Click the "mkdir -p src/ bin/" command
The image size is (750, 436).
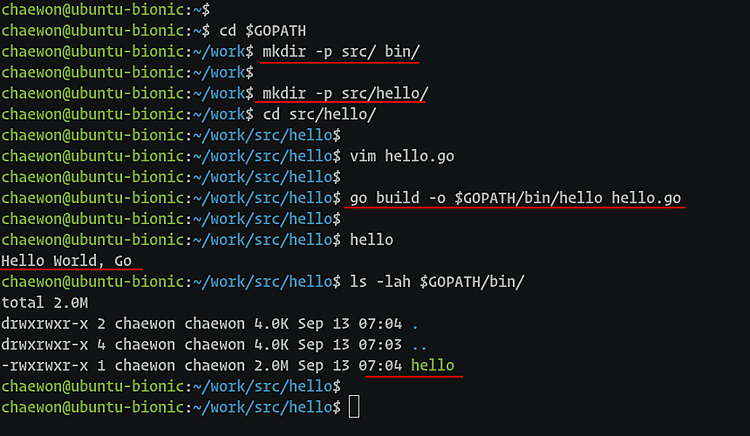pos(340,51)
